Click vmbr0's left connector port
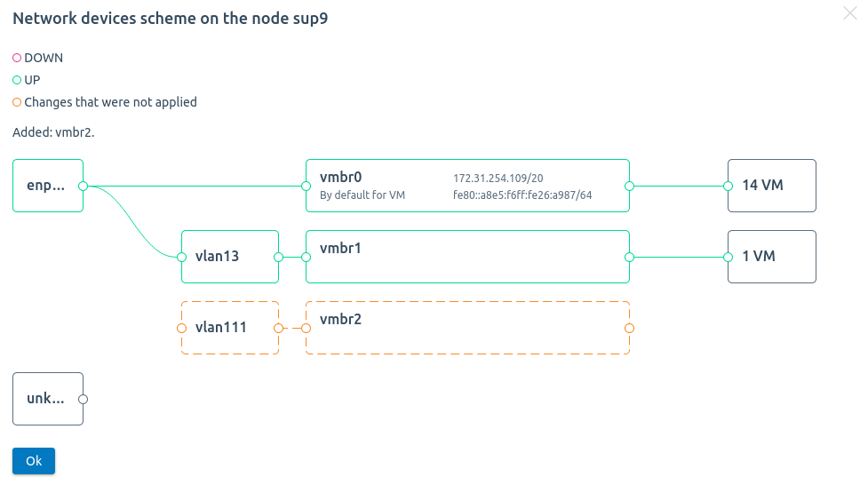This screenshot has height=485, width=868. tap(306, 186)
